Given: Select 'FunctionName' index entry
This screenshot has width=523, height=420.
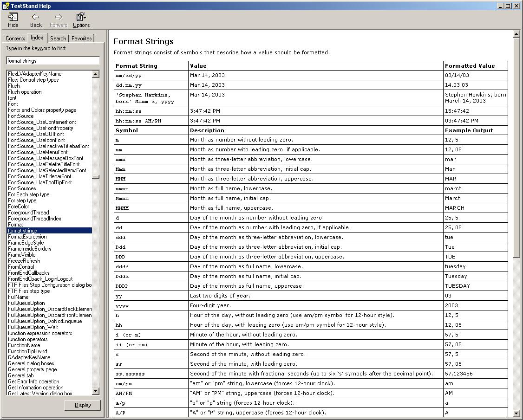Looking at the screenshot, I should (x=24, y=345).
